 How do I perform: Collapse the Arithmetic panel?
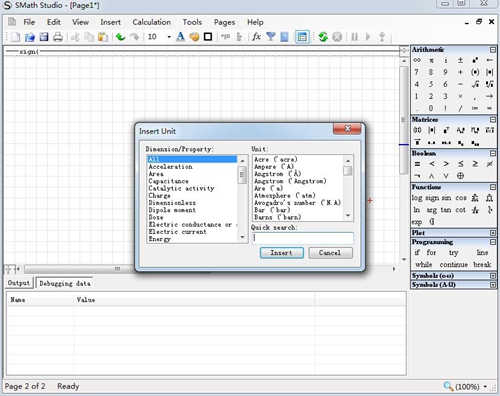pyautogui.click(x=493, y=50)
